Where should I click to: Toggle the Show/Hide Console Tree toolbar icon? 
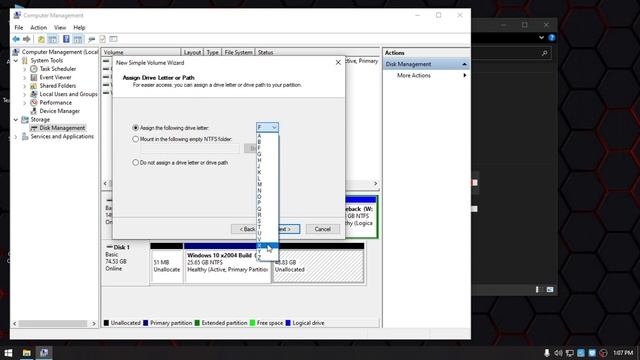(x=53, y=39)
